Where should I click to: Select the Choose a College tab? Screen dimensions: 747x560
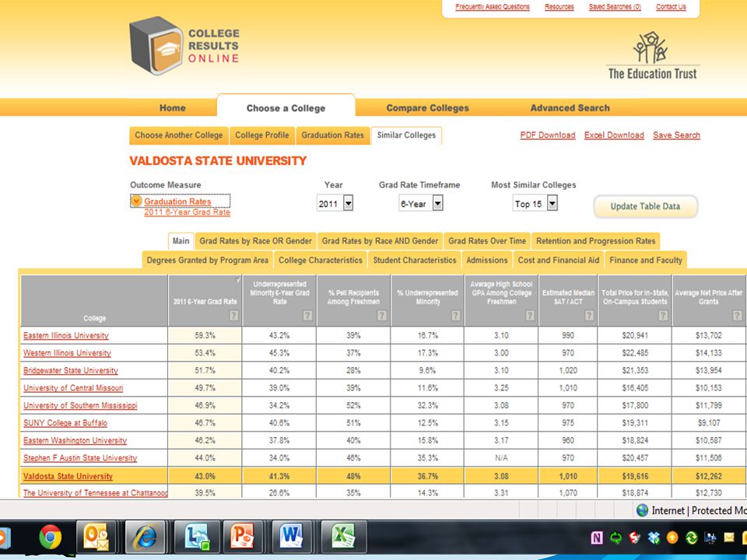point(286,107)
